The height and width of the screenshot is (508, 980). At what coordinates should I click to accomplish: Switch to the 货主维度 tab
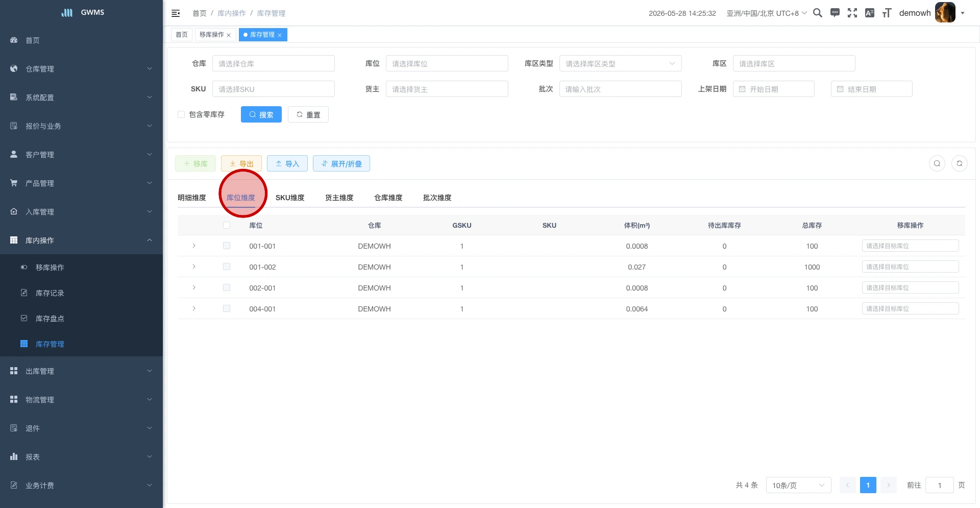339,198
